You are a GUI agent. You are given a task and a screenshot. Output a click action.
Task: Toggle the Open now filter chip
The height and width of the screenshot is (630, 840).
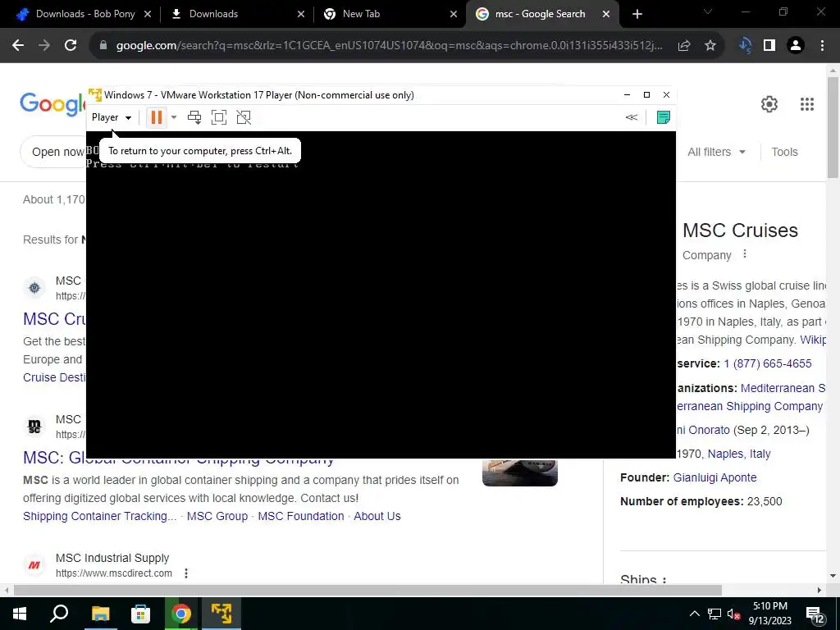point(53,152)
